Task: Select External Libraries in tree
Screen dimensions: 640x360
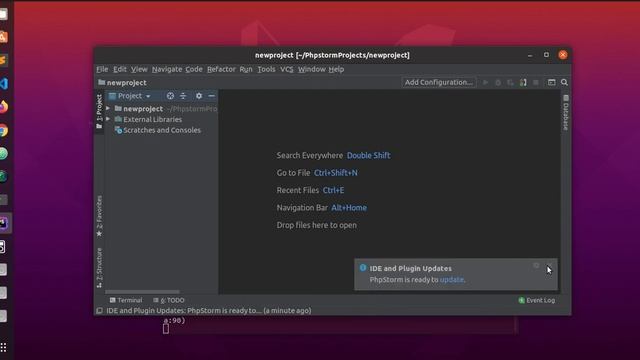Action: click(x=152, y=120)
